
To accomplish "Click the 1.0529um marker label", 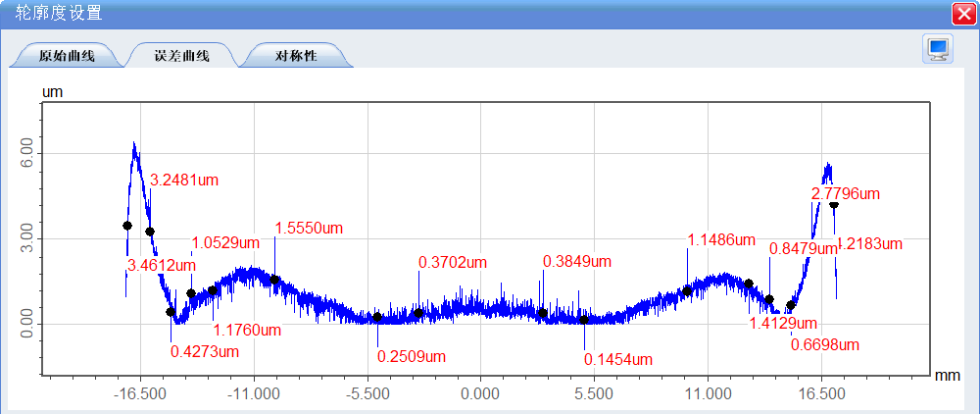I will click(225, 242).
